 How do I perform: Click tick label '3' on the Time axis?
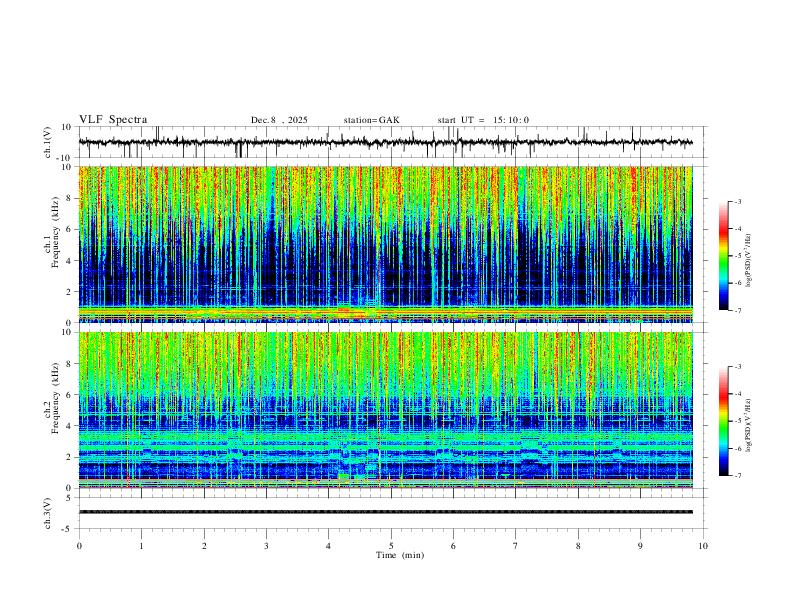pyautogui.click(x=266, y=546)
